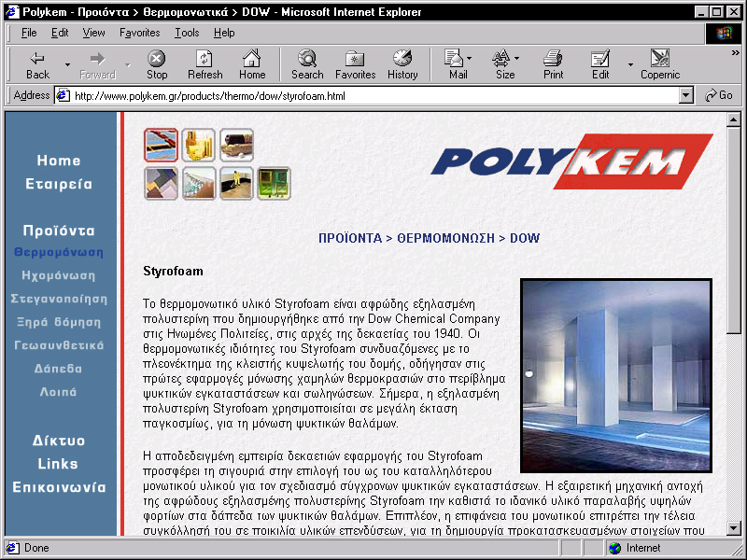The width and height of the screenshot is (747, 560).
Task: Click the Polykem logo
Action: coord(571,161)
